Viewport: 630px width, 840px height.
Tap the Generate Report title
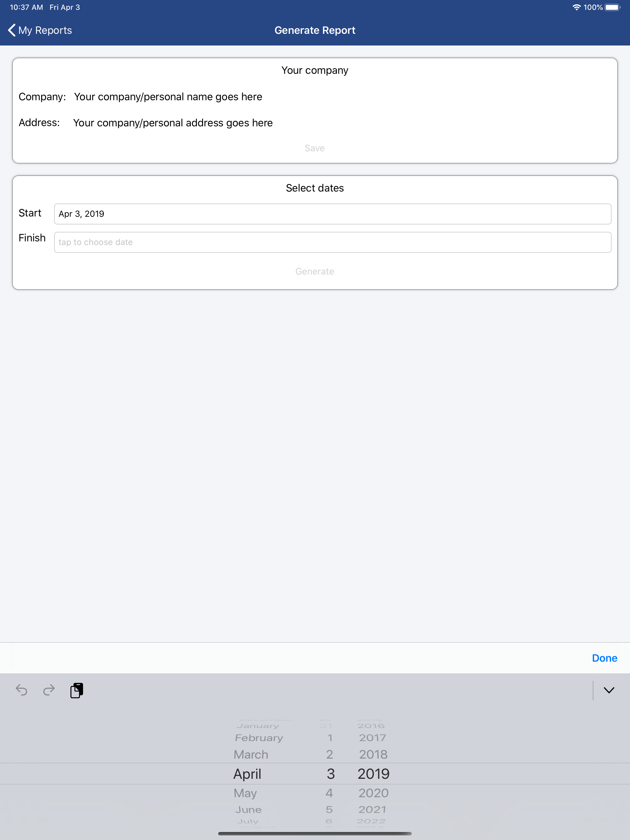pyautogui.click(x=315, y=30)
